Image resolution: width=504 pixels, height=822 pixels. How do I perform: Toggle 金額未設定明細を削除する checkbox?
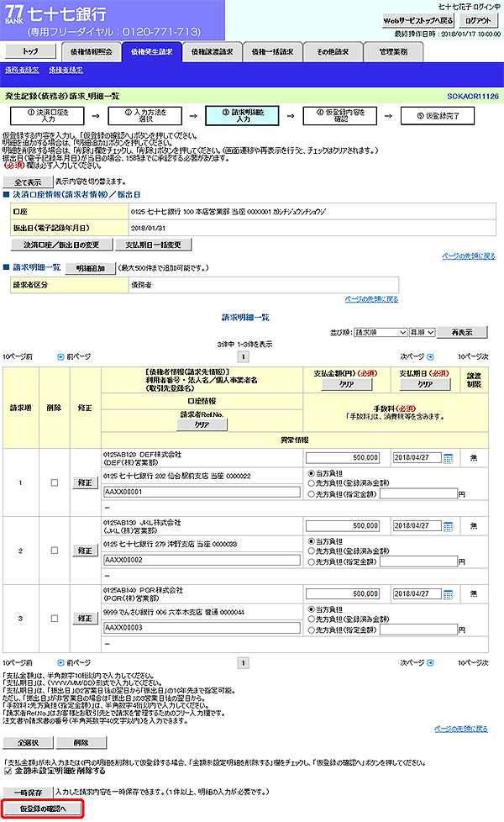point(8,771)
